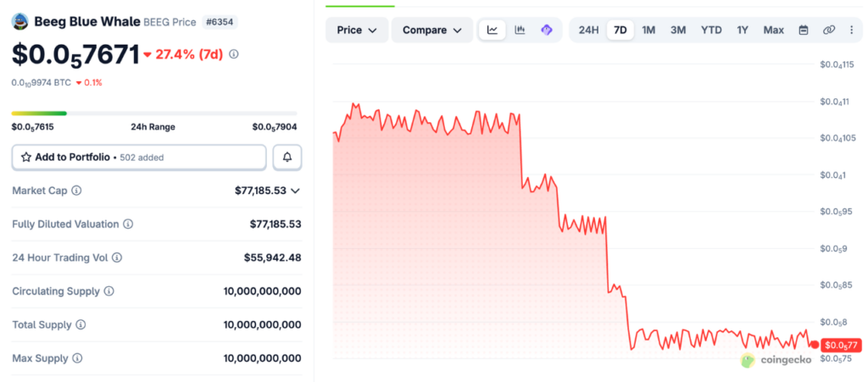
Task: Switch to line chart view
Action: (492, 30)
